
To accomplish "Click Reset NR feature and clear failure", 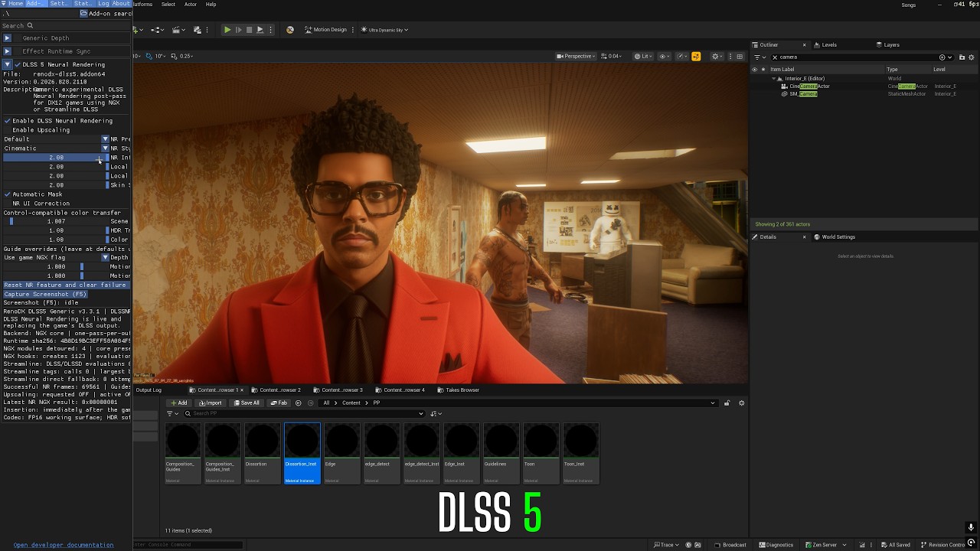I will [x=66, y=285].
